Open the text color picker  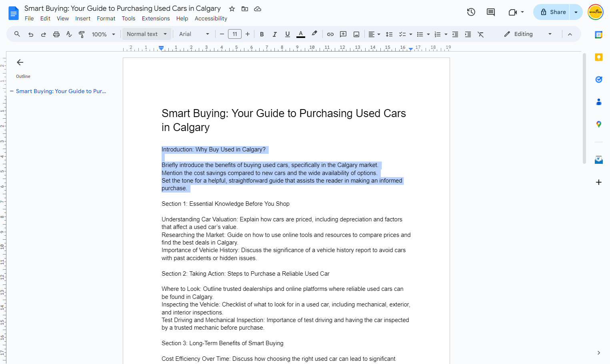301,34
